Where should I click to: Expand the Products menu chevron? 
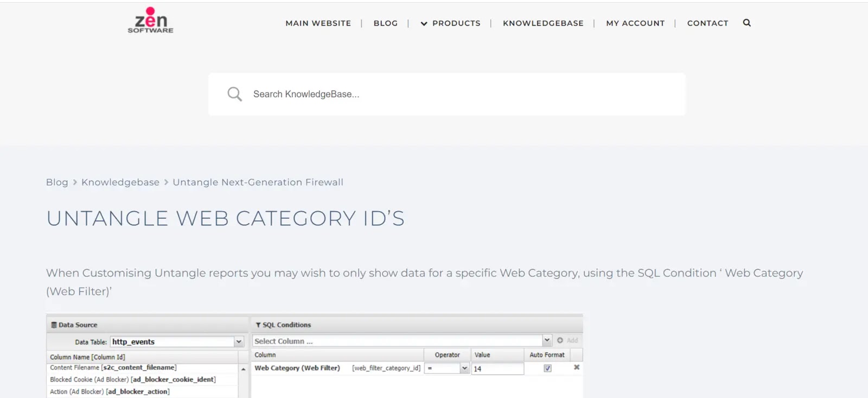click(x=424, y=23)
